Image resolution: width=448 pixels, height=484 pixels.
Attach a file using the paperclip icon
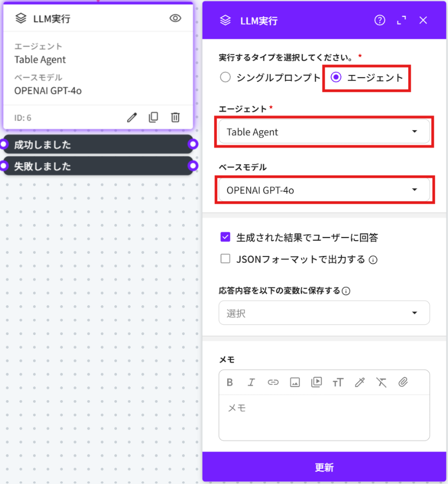point(403,382)
